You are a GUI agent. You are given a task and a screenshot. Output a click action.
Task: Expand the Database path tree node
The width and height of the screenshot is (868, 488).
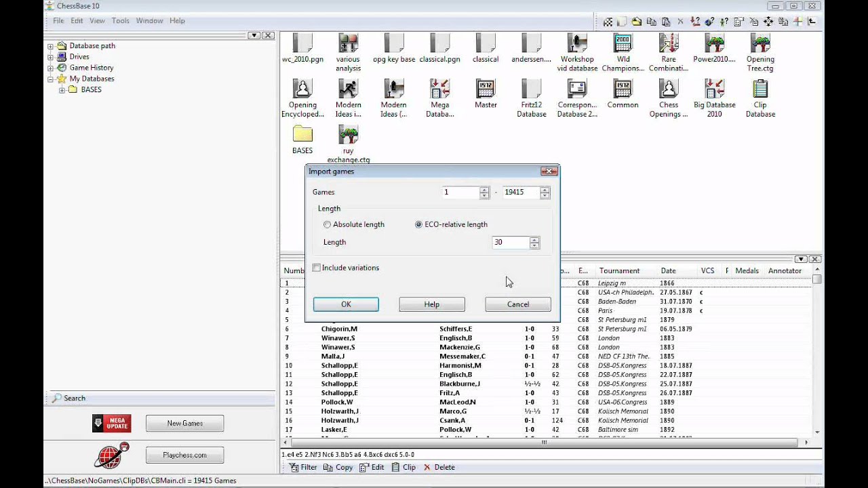[50, 46]
